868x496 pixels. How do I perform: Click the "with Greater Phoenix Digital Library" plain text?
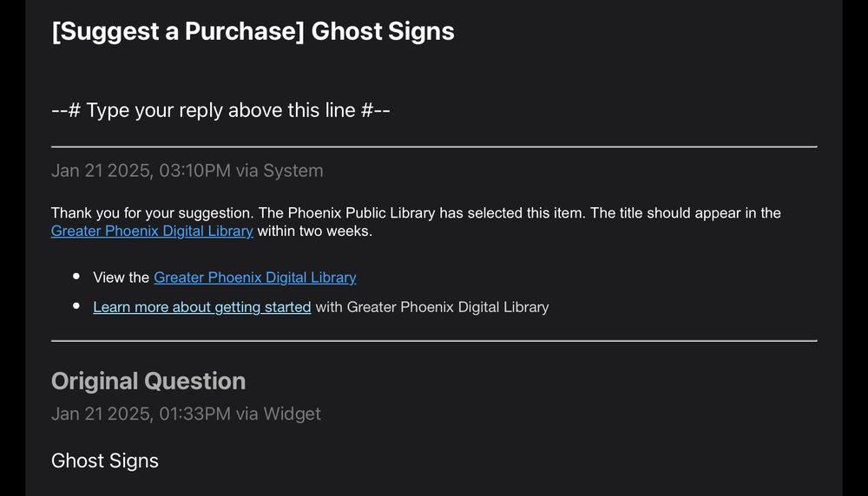[432, 307]
